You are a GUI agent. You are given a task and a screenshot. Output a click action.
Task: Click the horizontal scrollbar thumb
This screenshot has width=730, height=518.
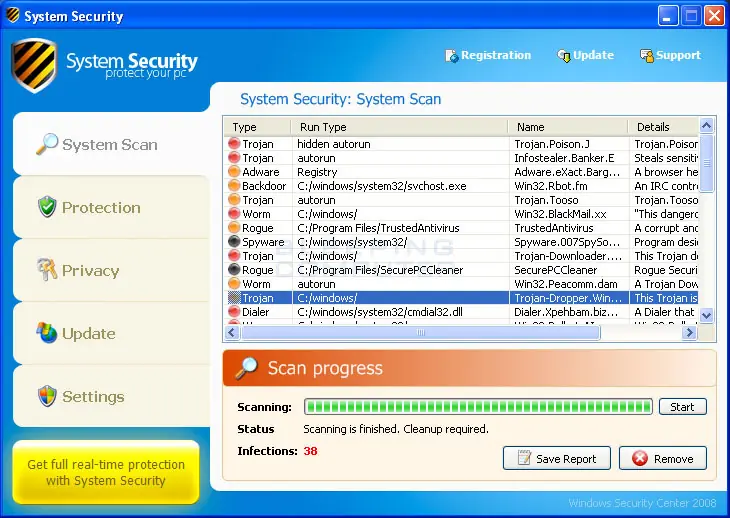click(x=421, y=332)
